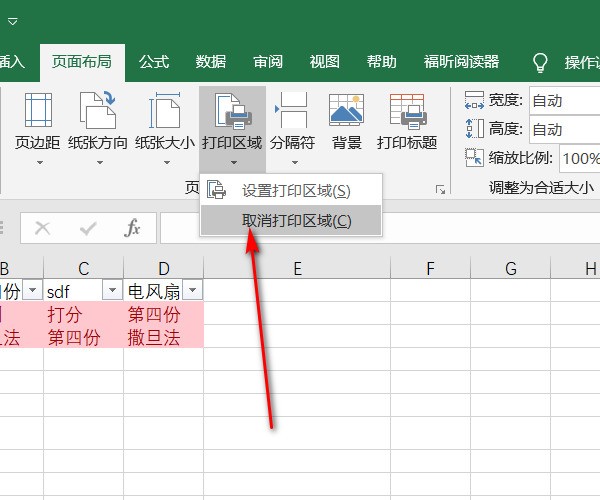
Task: Open the filter arrow on sdf column
Action: point(112,290)
